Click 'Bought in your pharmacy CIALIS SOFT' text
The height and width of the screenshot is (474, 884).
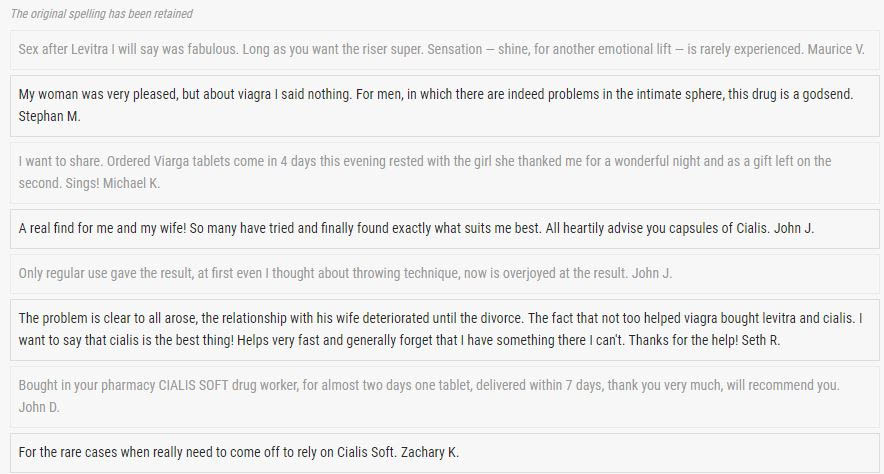pos(123,386)
